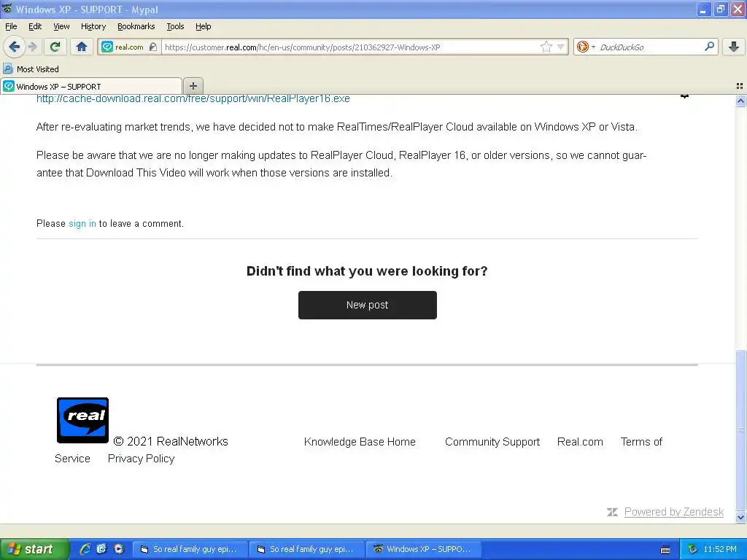Image resolution: width=747 pixels, height=560 pixels.
Task: Click the scrollbar up arrow
Action: click(x=741, y=101)
